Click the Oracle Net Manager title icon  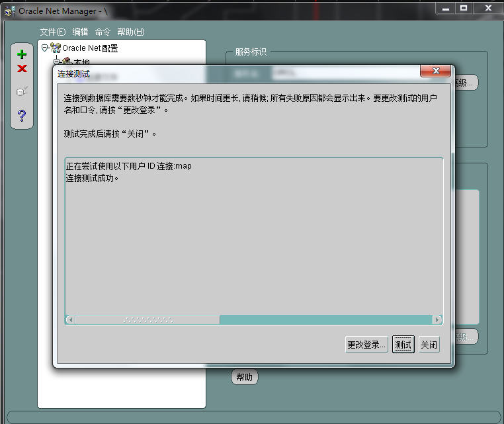coord(10,11)
